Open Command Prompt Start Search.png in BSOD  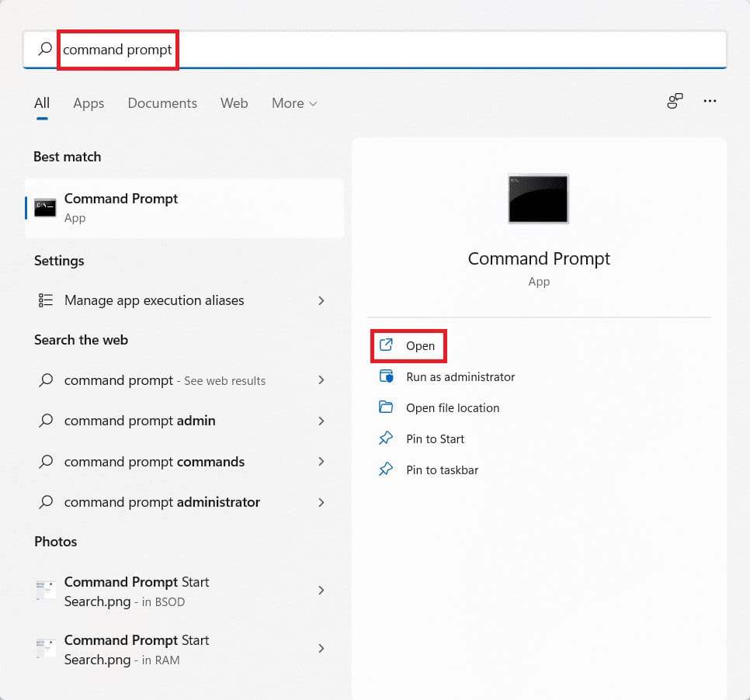[x=185, y=591]
